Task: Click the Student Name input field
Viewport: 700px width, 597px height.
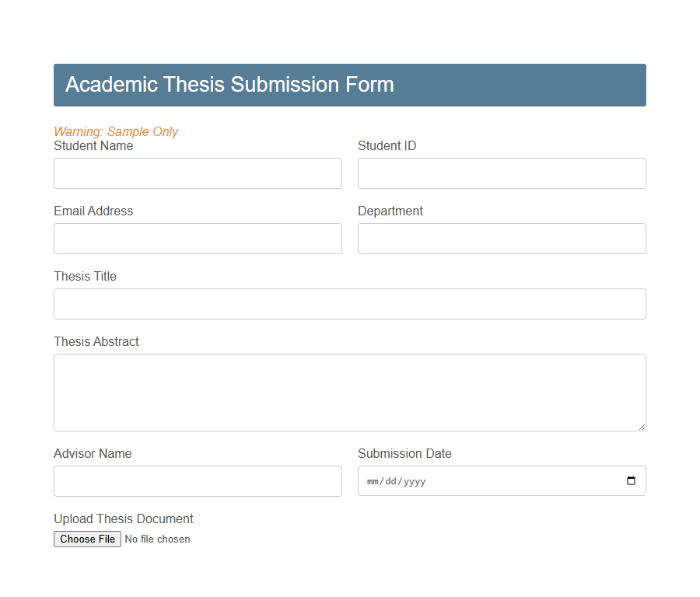Action: (x=198, y=173)
